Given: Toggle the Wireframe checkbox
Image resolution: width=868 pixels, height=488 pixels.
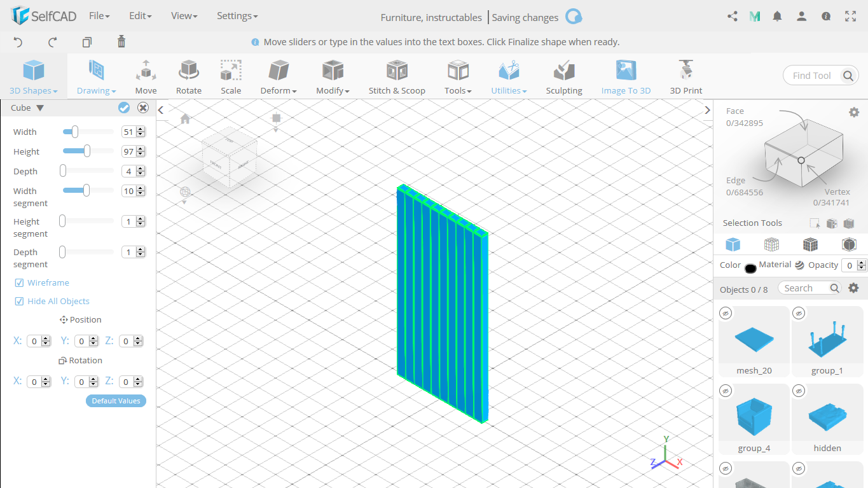Looking at the screenshot, I should click(19, 282).
